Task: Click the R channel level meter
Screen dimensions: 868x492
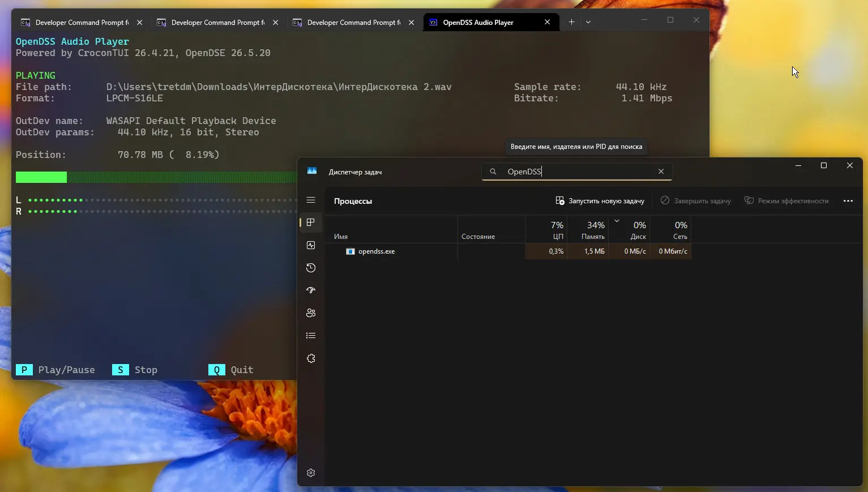Action: [x=156, y=211]
